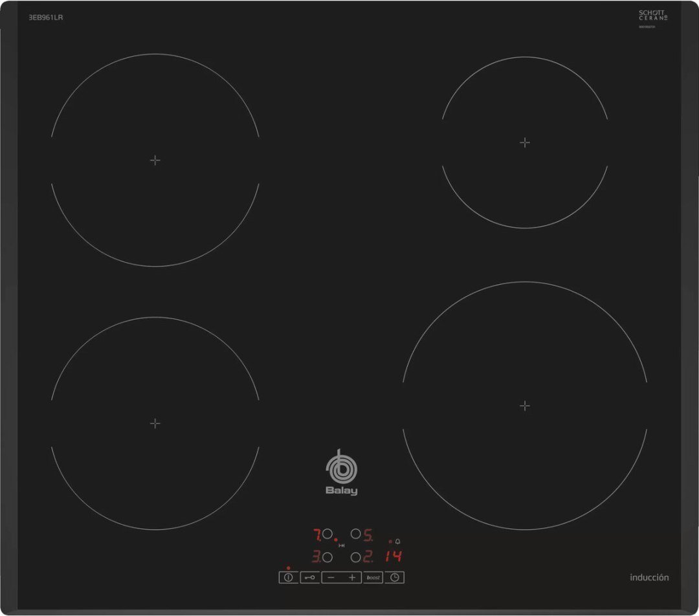Viewport: 699px width, 616px height.
Task: Tap the red timer display showing 14
Action: click(394, 556)
